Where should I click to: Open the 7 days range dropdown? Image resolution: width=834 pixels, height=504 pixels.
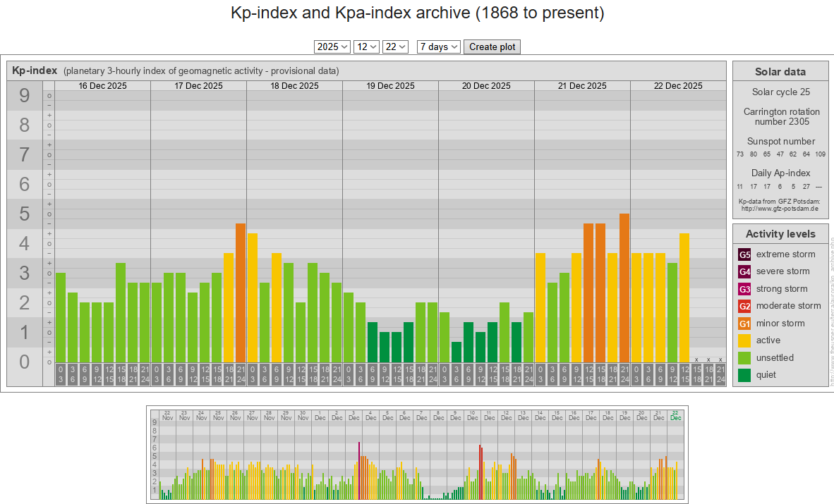point(439,47)
